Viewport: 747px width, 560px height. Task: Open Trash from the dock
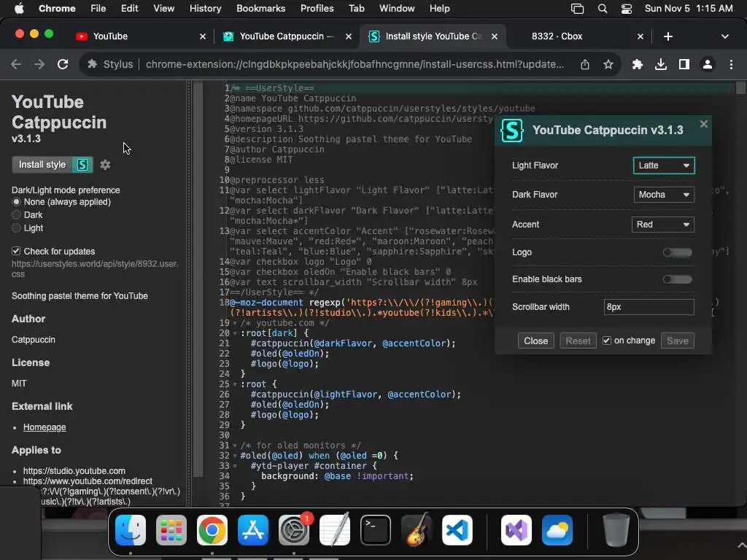tap(616, 529)
